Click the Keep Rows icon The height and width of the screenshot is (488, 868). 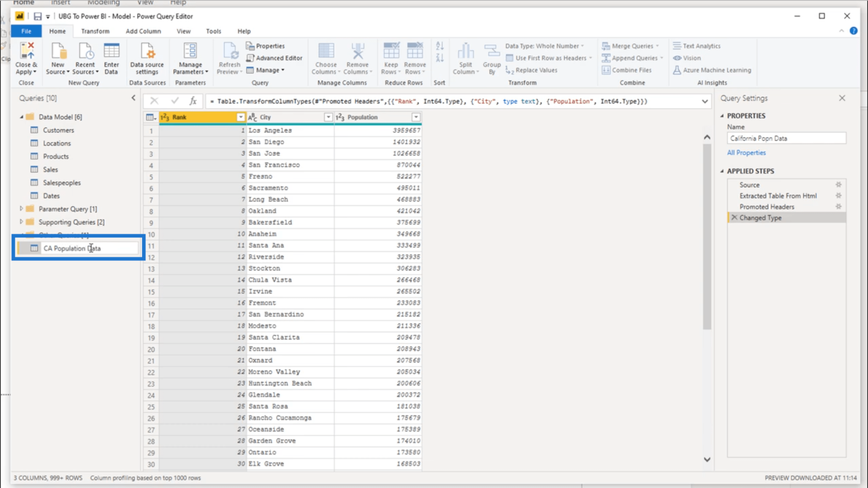tap(391, 51)
